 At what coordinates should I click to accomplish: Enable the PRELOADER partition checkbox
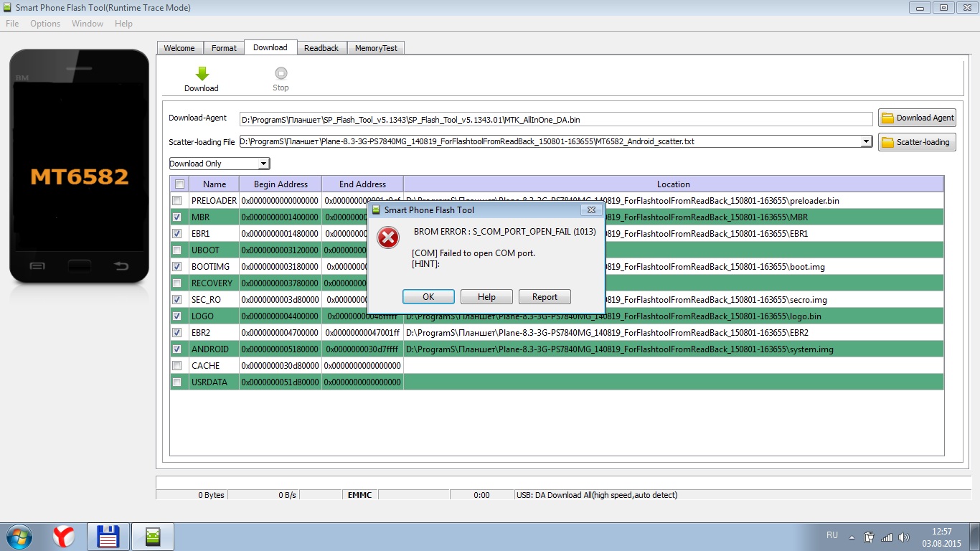click(x=177, y=201)
